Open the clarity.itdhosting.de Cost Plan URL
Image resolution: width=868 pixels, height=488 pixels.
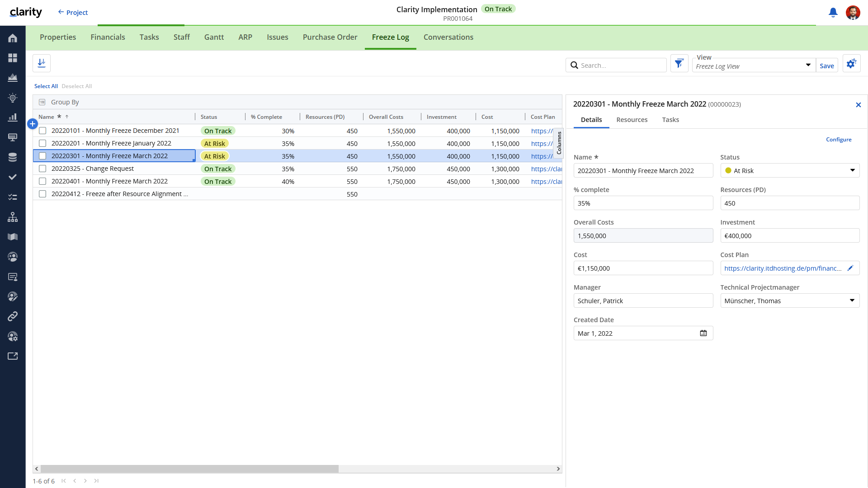point(783,268)
